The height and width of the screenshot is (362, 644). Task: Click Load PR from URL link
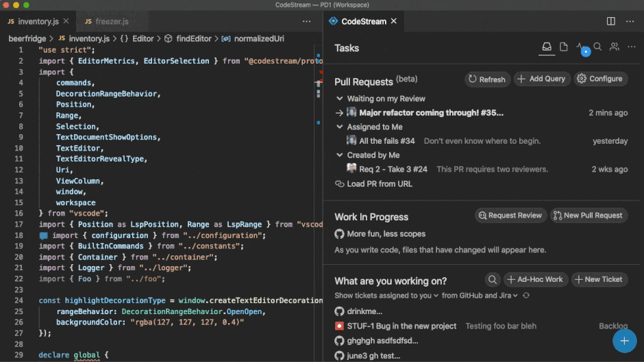click(380, 184)
